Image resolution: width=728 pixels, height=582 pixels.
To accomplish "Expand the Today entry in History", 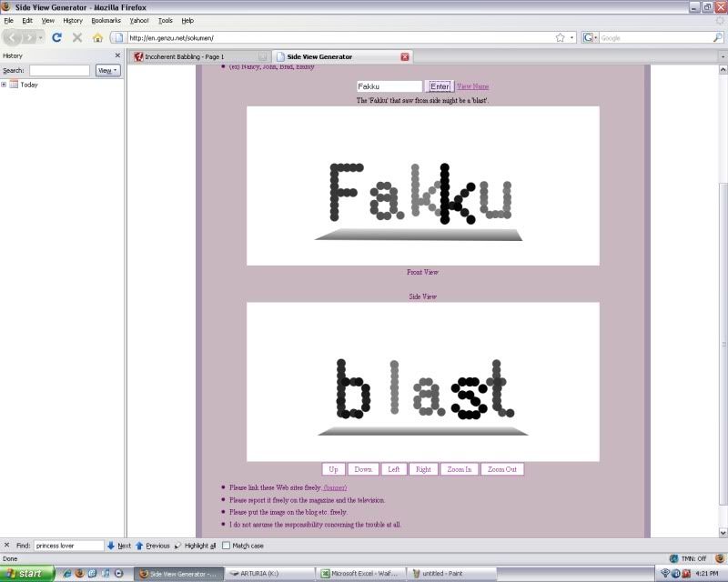I will tap(5, 84).
